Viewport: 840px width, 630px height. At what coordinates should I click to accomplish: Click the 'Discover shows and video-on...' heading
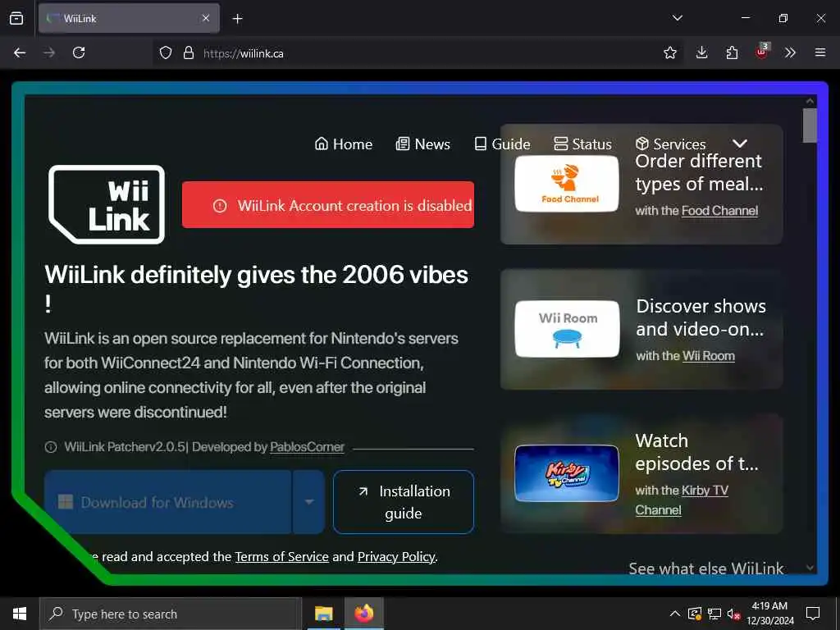pyautogui.click(x=701, y=317)
